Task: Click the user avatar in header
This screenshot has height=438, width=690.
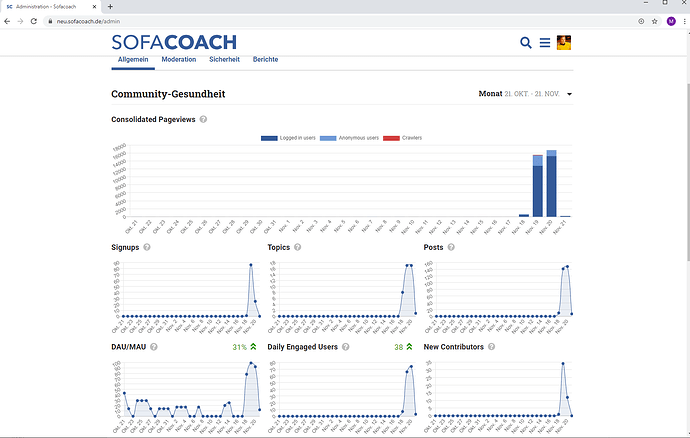Action: (564, 42)
